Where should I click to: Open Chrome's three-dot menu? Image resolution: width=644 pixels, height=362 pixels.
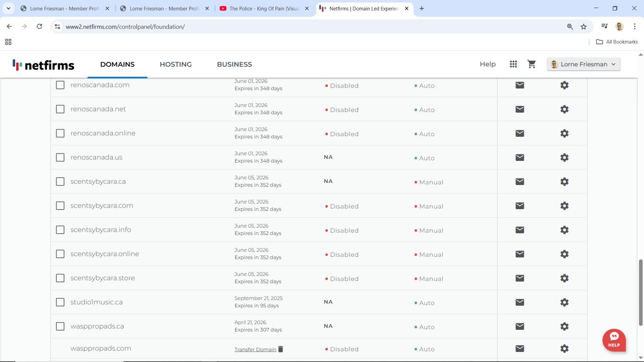(635, 27)
